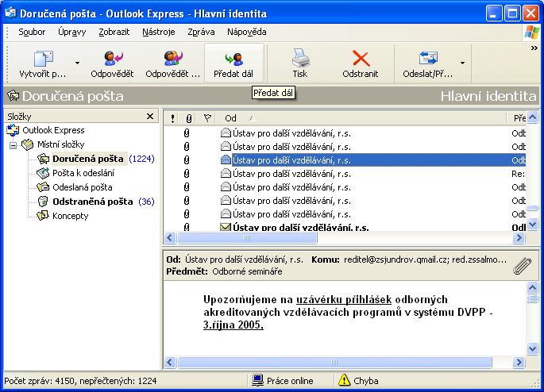Viewport: 544px width, 392px height.
Task: Open the Koncepty folder
Action: pyautogui.click(x=71, y=216)
